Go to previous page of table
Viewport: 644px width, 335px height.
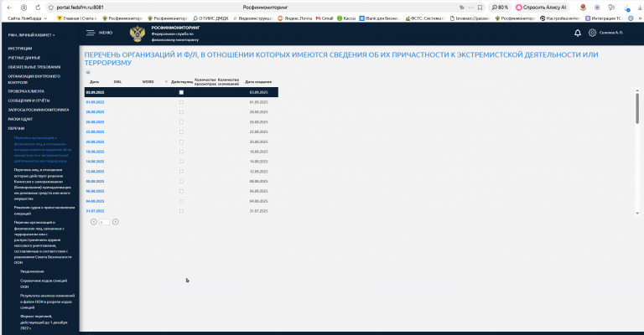[94, 222]
